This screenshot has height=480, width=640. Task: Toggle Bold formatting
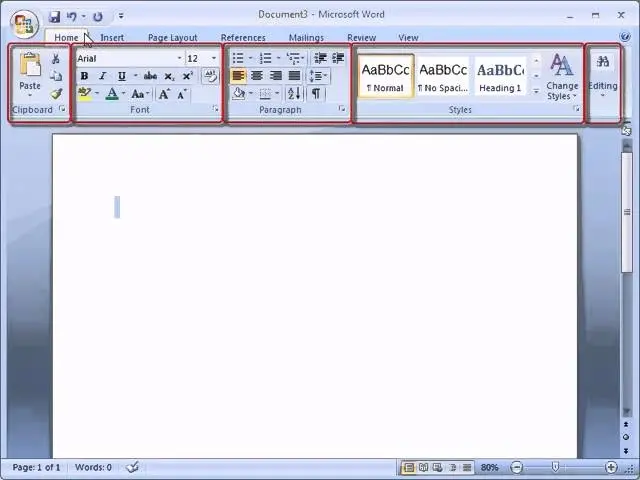point(84,76)
